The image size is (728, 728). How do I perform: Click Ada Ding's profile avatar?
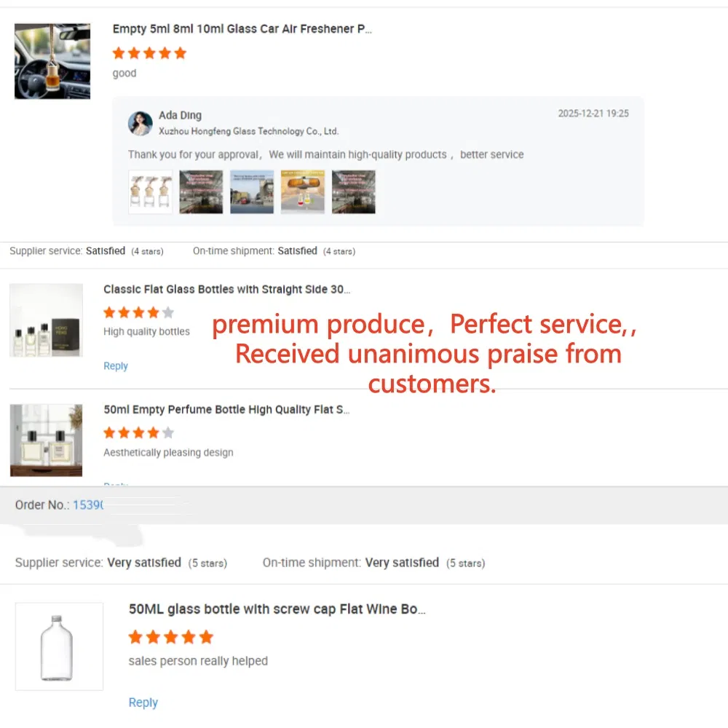coord(141,123)
